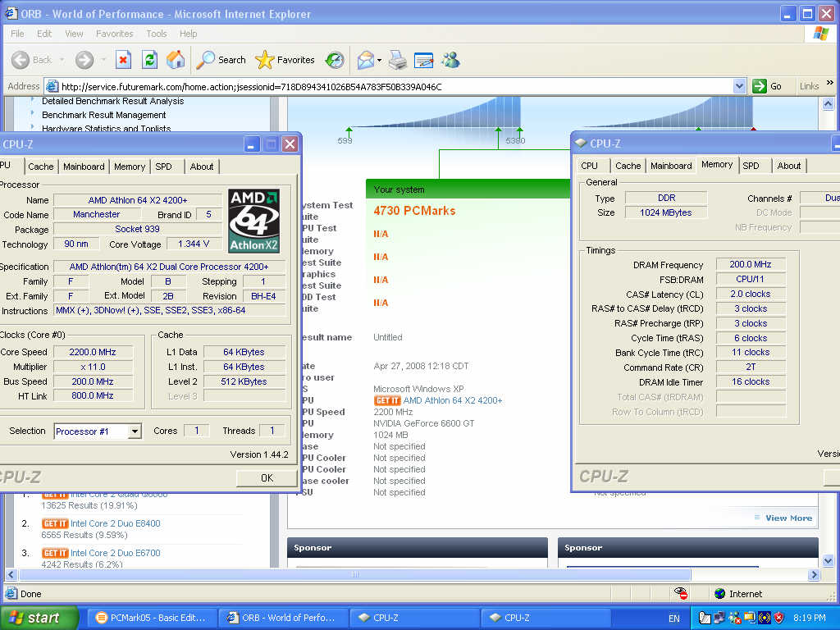This screenshot has height=630, width=840.
Task: Open the History toolbar icon
Action: (x=335, y=60)
